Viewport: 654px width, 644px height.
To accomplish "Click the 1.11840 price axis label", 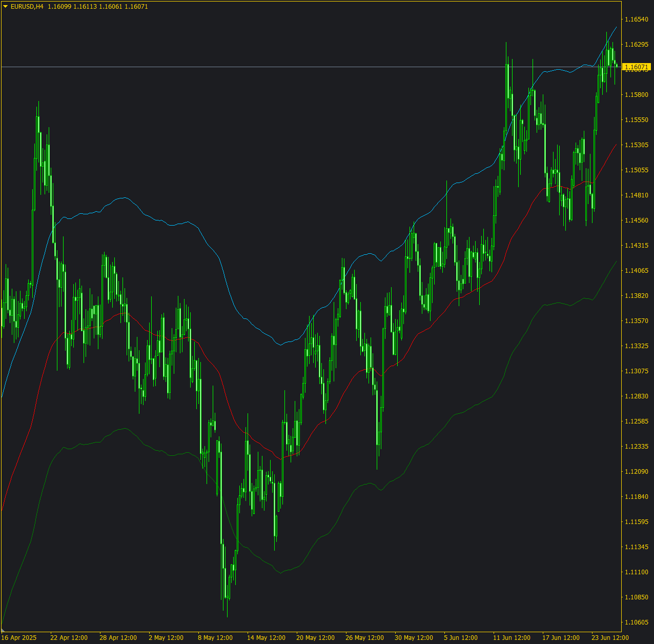I will (x=637, y=497).
